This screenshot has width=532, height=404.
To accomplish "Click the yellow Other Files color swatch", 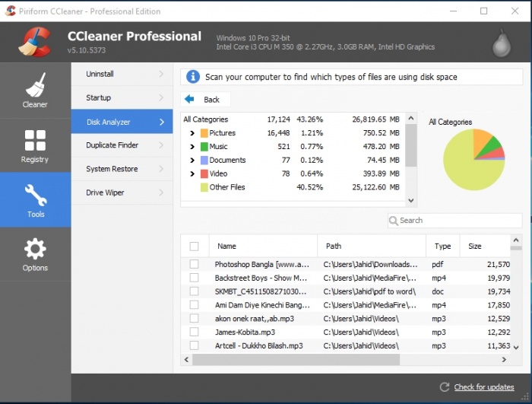I will click(x=204, y=187).
